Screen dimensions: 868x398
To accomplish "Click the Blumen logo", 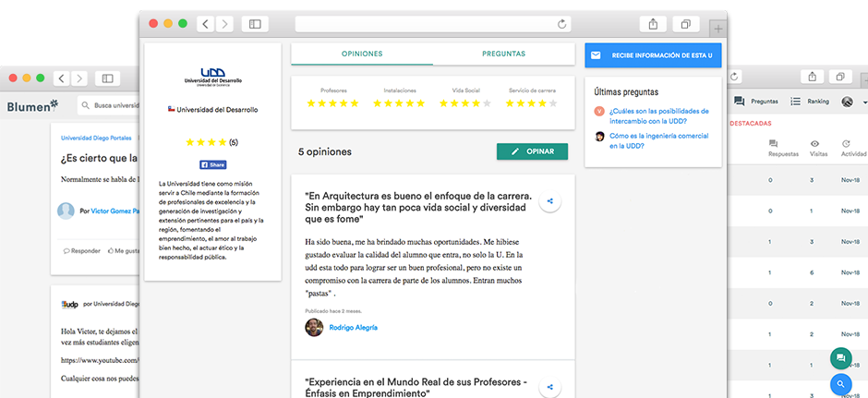I will (32, 105).
